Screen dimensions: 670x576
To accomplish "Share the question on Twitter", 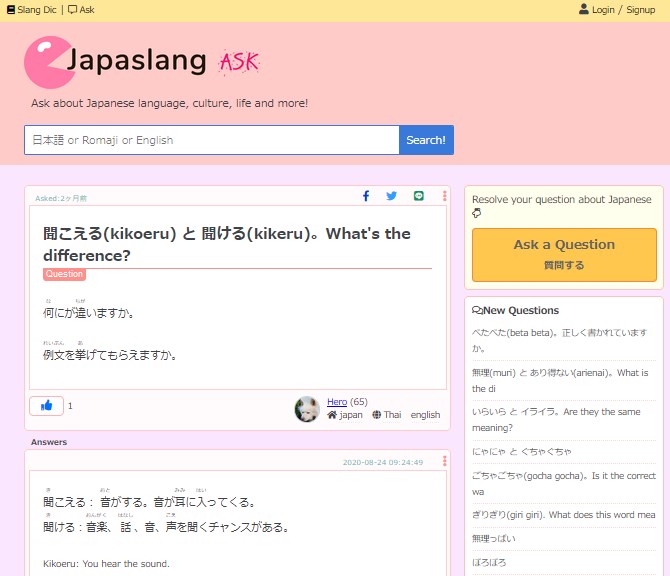I will (392, 196).
